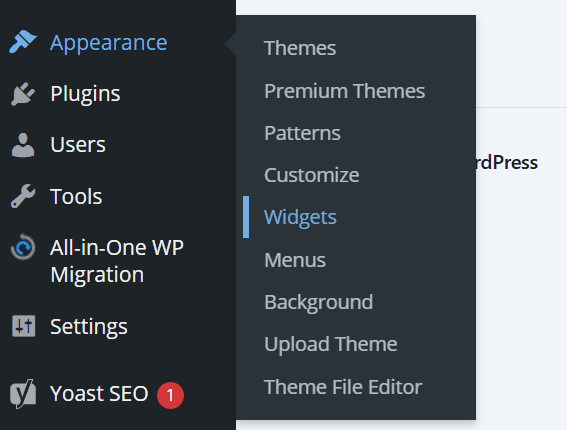Select Patterns from the Appearance submenu
567x430 pixels.
302,133
